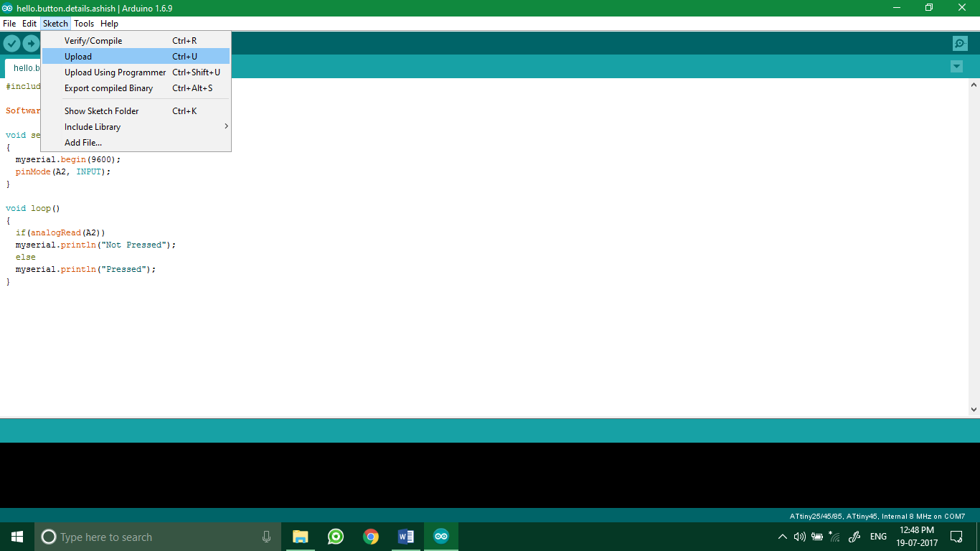This screenshot has height=551, width=980.
Task: Open File Explorer from taskbar
Action: tap(301, 537)
